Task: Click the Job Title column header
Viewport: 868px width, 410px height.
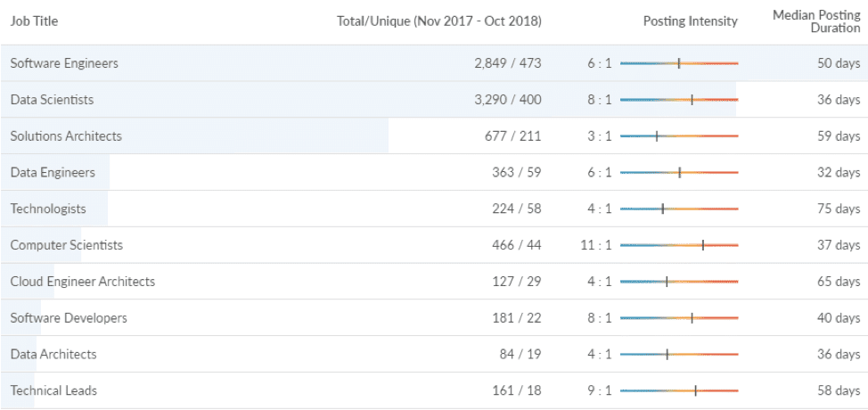Action: [x=34, y=21]
